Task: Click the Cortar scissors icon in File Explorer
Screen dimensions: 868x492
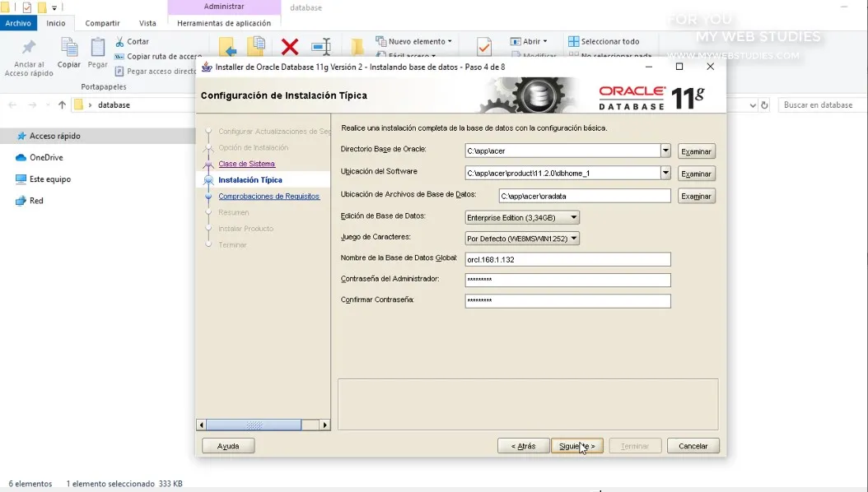Action: click(119, 41)
